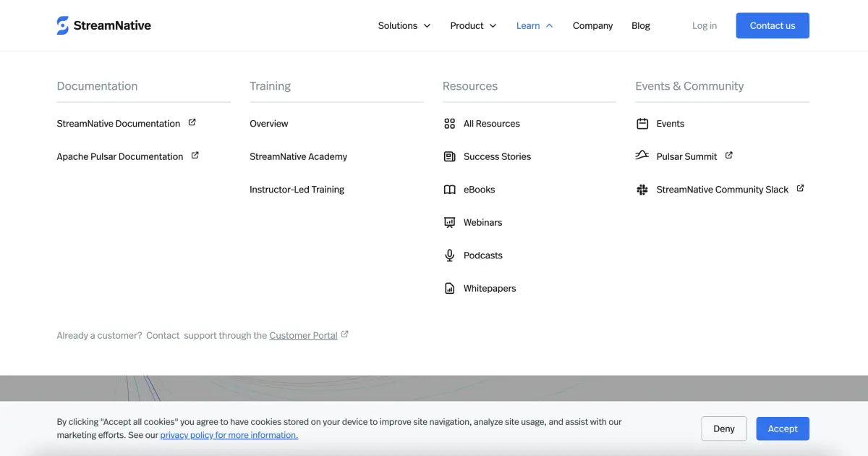Viewport: 868px width, 456px height.
Task: Click the Whitepapers document icon
Action: [449, 288]
